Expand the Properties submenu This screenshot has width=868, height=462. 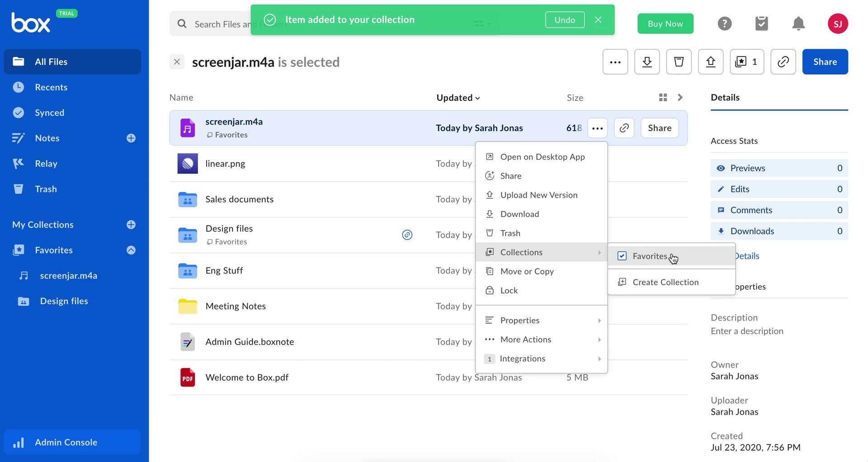click(x=542, y=321)
